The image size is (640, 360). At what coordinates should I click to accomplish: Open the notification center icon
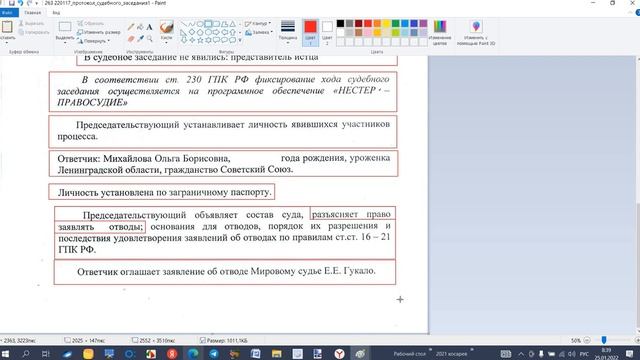point(629,353)
